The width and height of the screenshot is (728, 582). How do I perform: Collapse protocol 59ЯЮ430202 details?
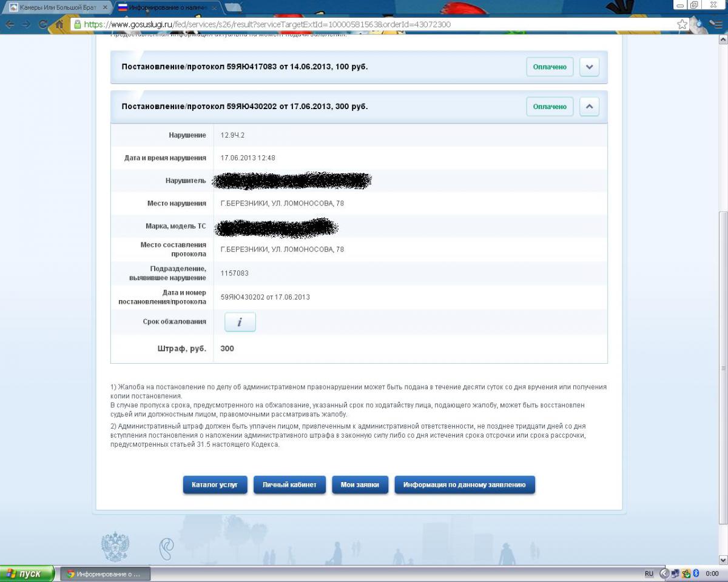(589, 107)
